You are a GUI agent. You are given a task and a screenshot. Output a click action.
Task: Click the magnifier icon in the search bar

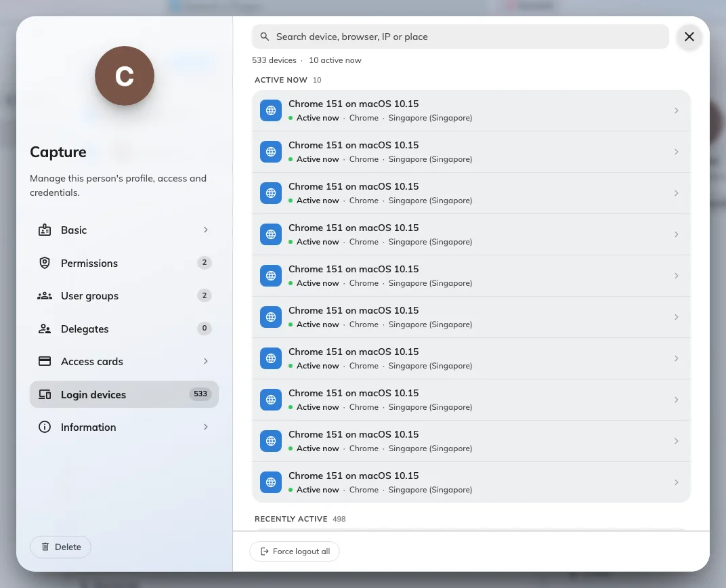tap(264, 37)
